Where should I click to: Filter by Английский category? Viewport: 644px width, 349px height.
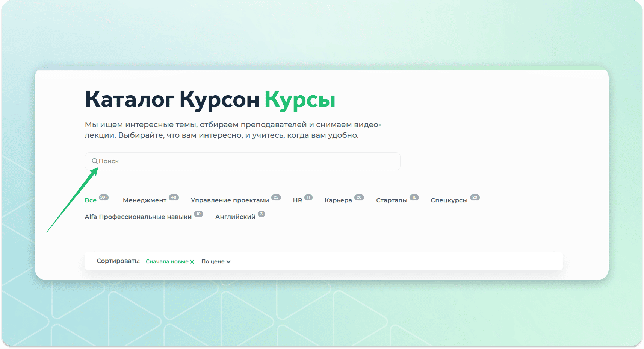[x=235, y=217]
